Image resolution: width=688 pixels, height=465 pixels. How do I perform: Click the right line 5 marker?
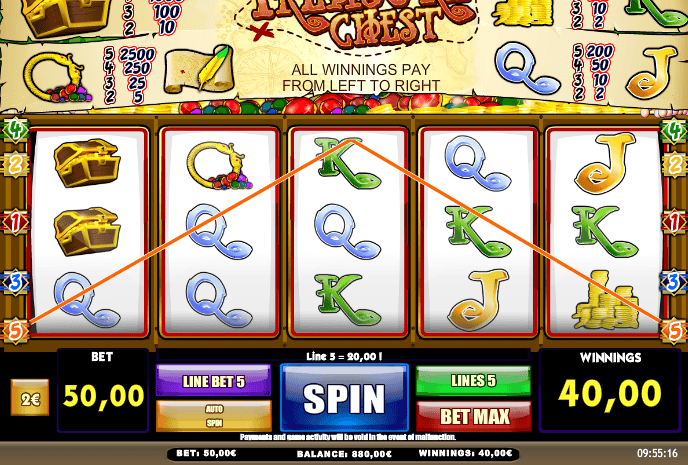point(674,330)
